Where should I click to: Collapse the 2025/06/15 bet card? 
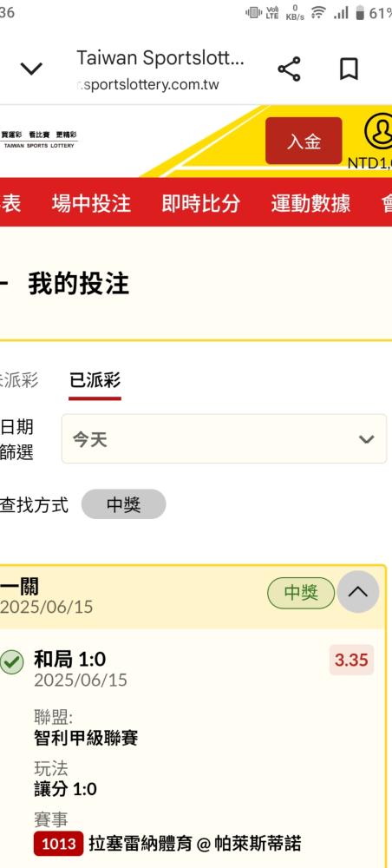tap(358, 592)
